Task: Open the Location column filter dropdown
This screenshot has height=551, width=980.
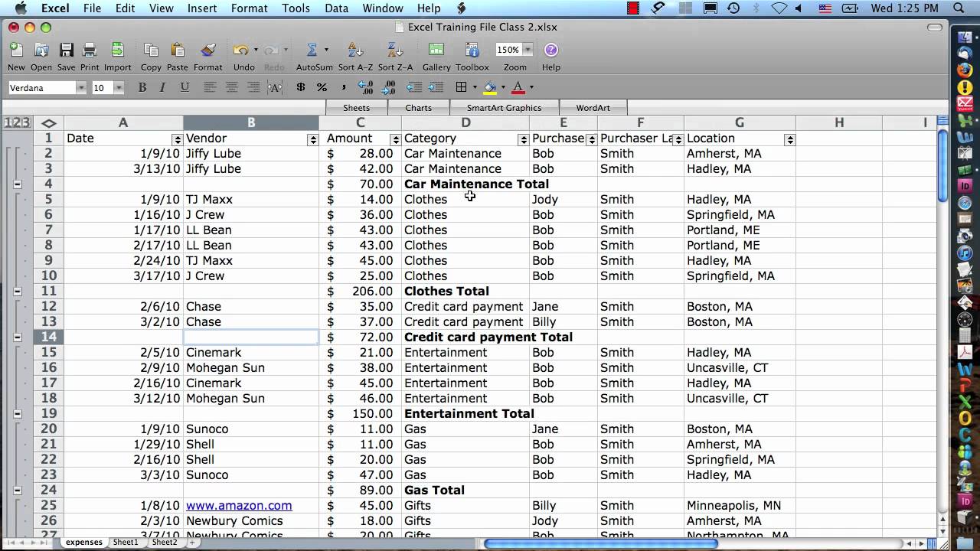Action: pyautogui.click(x=789, y=139)
